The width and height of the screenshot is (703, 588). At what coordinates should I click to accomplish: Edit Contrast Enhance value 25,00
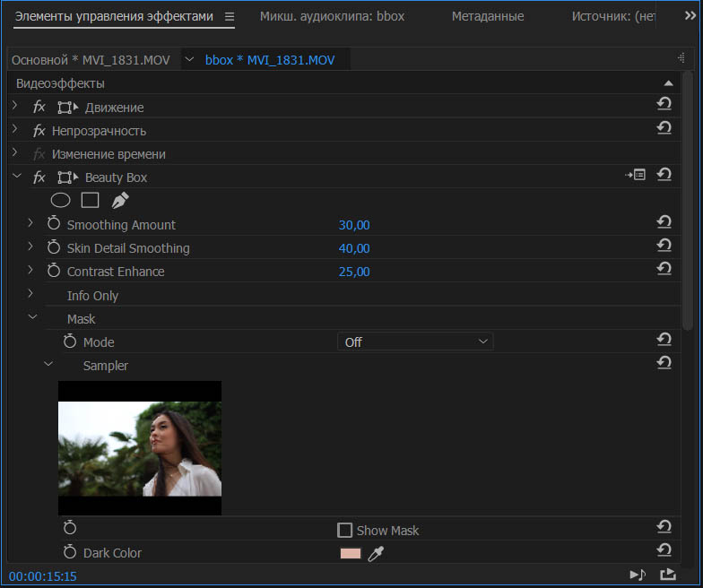point(354,272)
